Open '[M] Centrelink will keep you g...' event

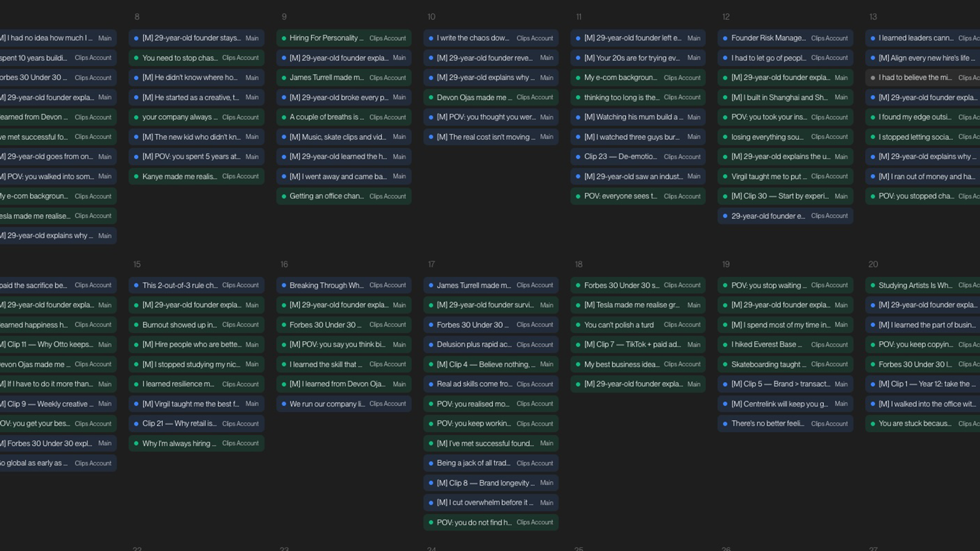786,404
